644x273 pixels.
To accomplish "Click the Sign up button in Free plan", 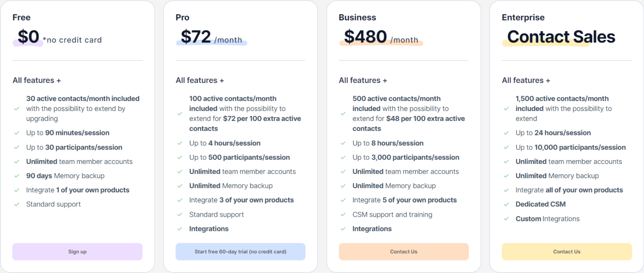I will tap(77, 252).
